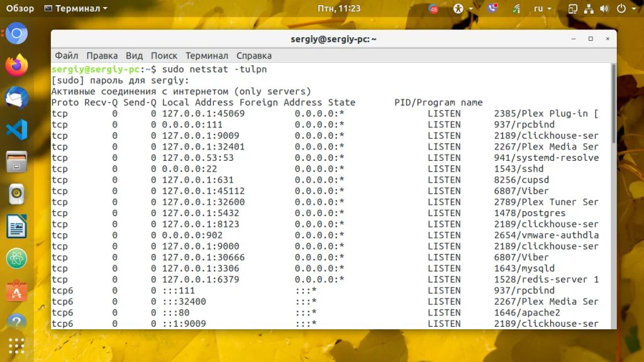644x362 pixels.
Task: Click address 0.0.0.0:22
Action: [x=189, y=168]
